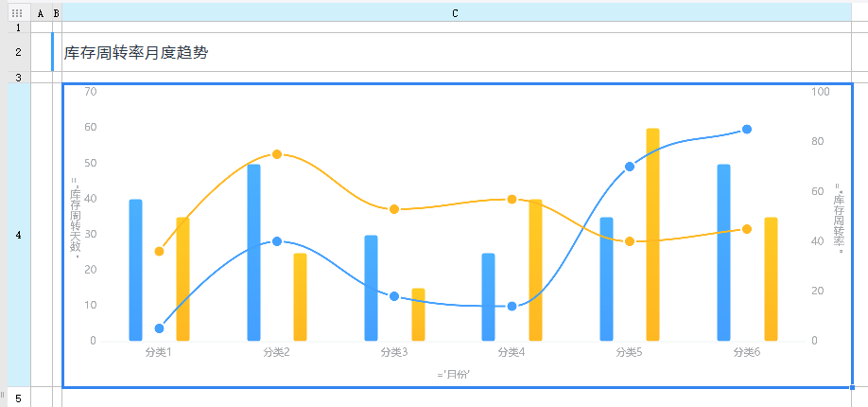Click the select-all grid corner icon
This screenshot has width=868, height=407.
tap(16, 13)
